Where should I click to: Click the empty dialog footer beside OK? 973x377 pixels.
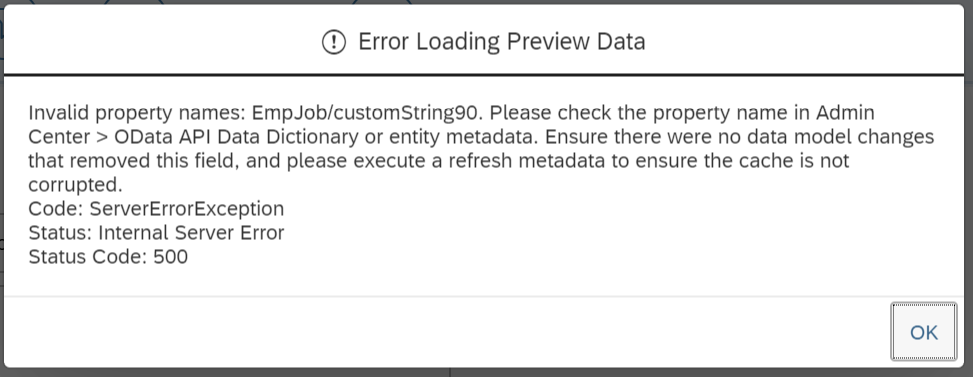click(447, 332)
